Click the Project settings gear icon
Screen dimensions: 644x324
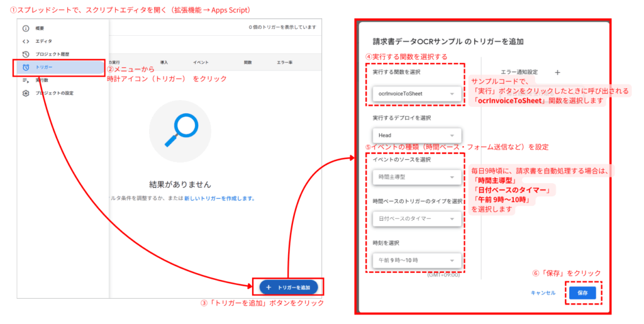pos(26,93)
